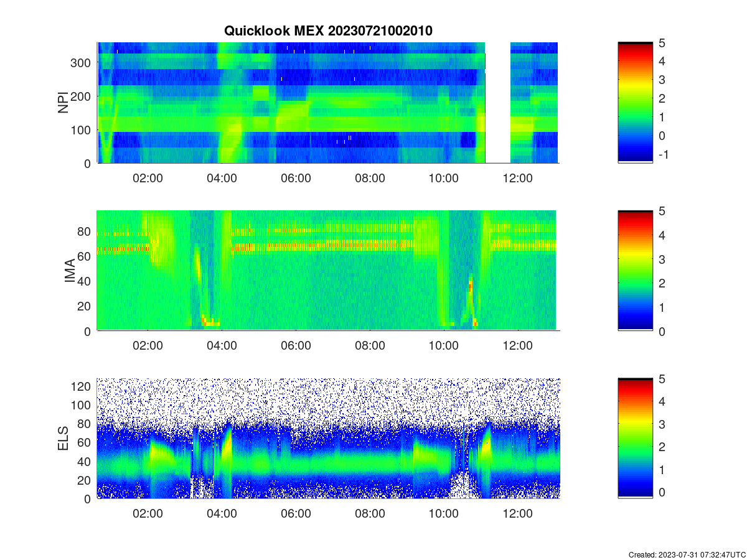Click the IMA plot's "10:00" time tick
Image resolution: width=747 pixels, height=560 pixels.
[444, 346]
